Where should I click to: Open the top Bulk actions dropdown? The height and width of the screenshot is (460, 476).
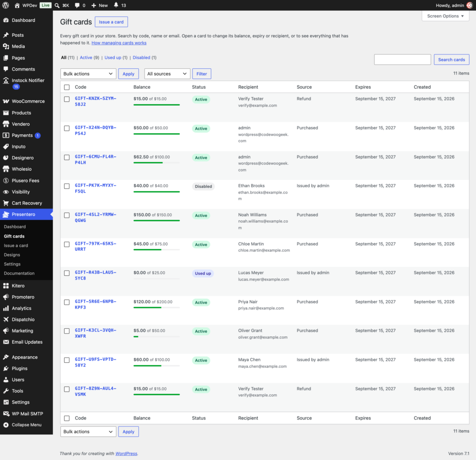tap(88, 73)
